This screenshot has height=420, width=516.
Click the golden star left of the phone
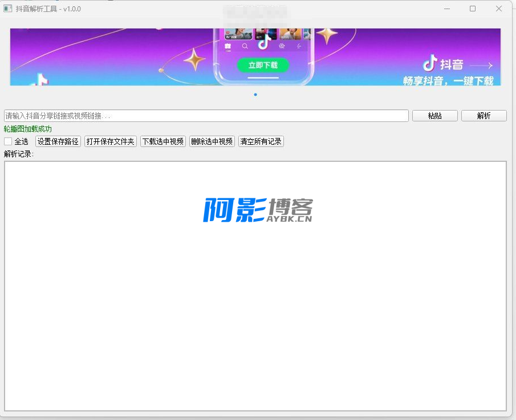coord(194,59)
